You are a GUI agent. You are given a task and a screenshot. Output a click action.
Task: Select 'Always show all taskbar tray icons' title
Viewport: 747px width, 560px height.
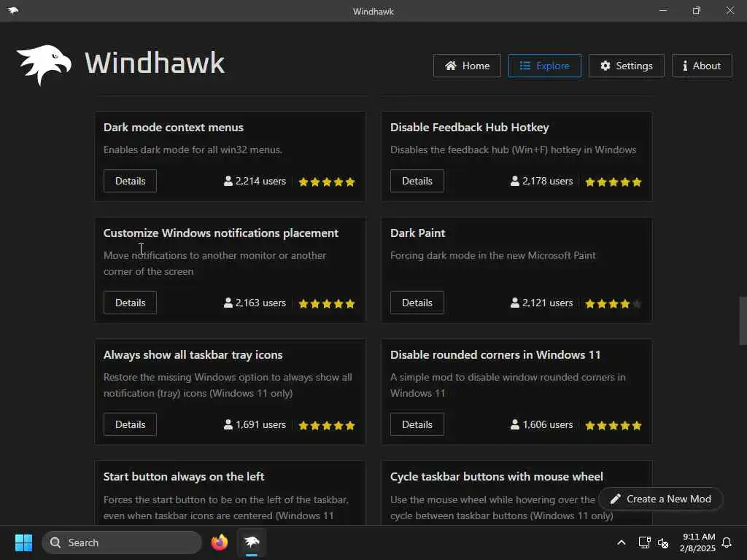[x=193, y=355]
